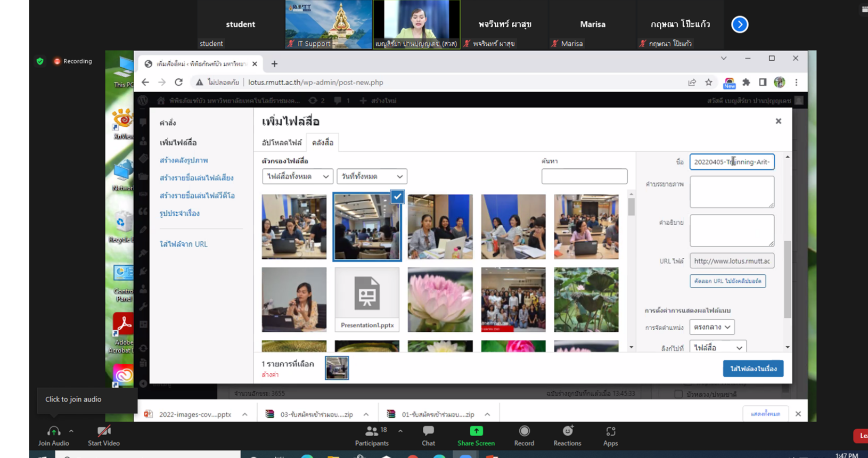Click the browser forward arrow
868x458 pixels.
click(x=162, y=82)
